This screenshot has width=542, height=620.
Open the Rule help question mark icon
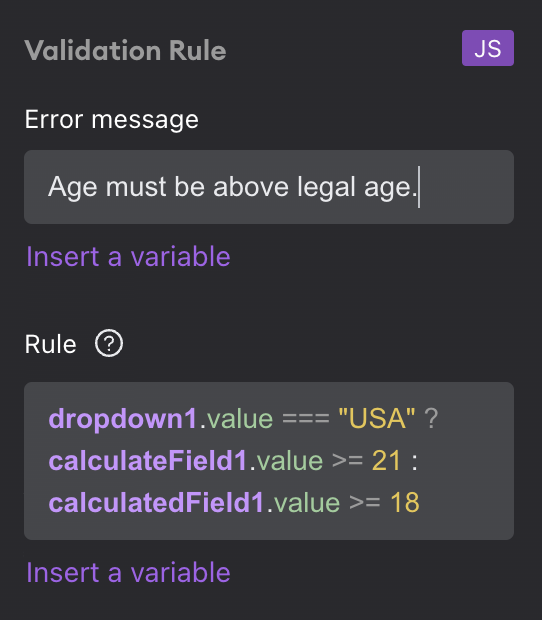coord(109,343)
